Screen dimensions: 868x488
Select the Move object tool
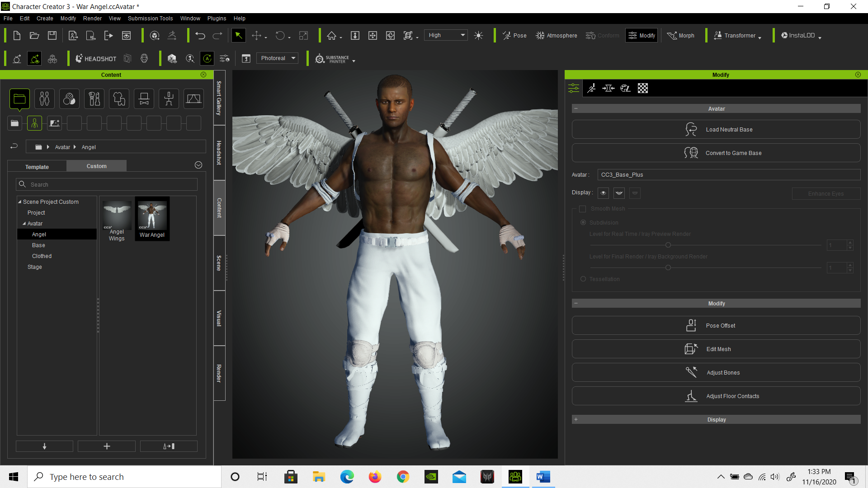click(x=256, y=36)
